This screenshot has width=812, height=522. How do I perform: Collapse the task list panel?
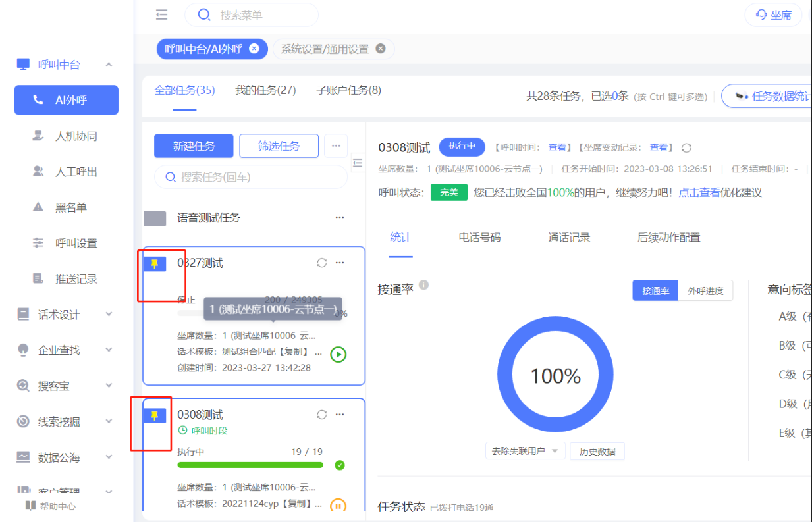click(358, 162)
